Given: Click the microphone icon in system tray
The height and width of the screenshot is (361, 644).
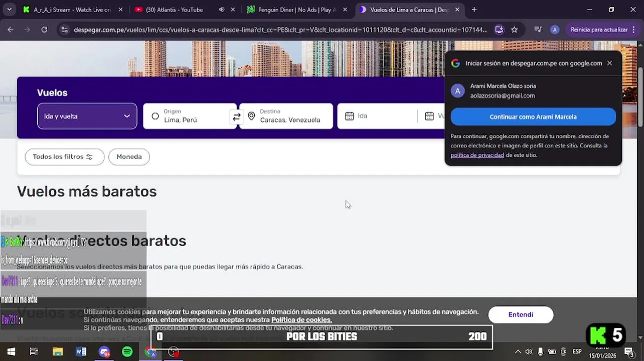Looking at the screenshot, I should [540, 352].
